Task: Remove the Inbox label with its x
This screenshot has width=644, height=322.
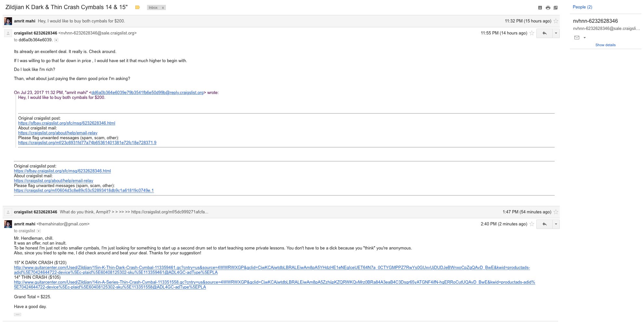Action: coord(163,7)
